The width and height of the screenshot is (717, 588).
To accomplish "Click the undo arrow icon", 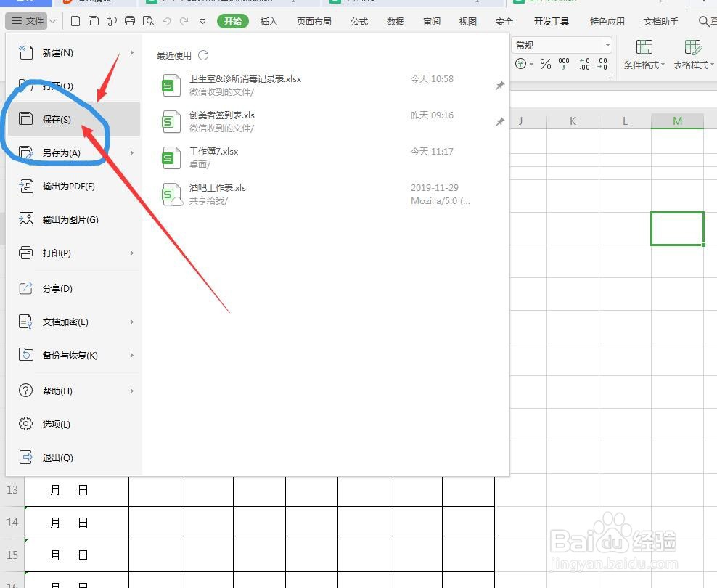I will pyautogui.click(x=166, y=21).
